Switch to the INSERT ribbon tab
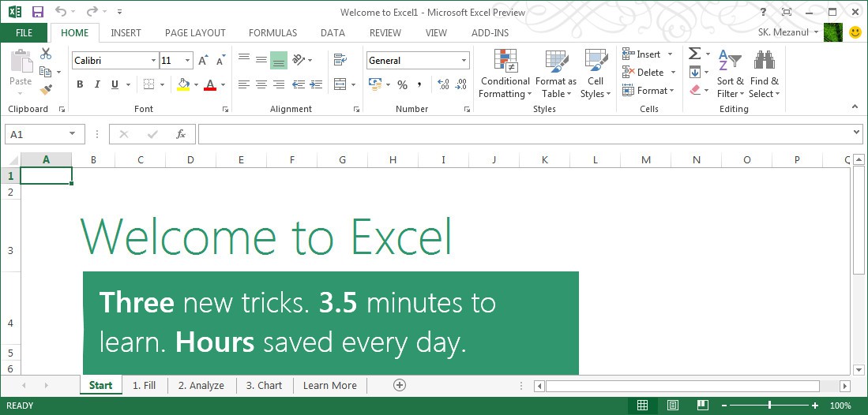The height and width of the screenshot is (415, 868). tap(126, 32)
